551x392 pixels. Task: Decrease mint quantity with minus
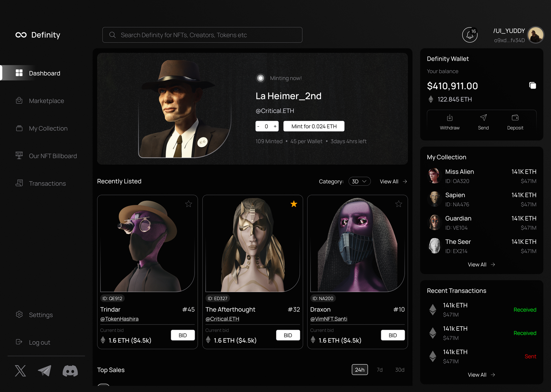coord(258,126)
